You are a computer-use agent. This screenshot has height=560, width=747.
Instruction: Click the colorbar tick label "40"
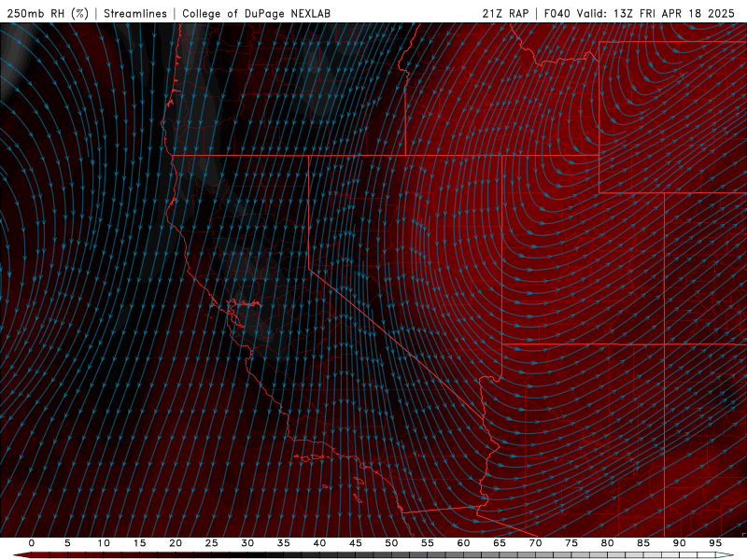pos(319,543)
